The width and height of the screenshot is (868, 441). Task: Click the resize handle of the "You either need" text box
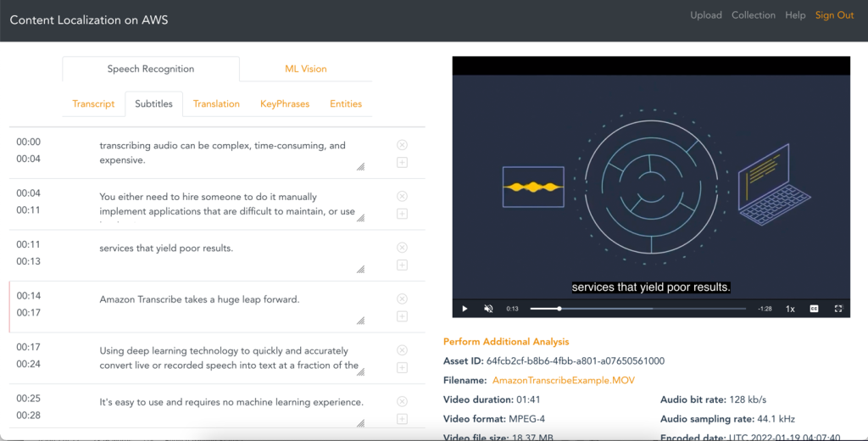click(361, 218)
